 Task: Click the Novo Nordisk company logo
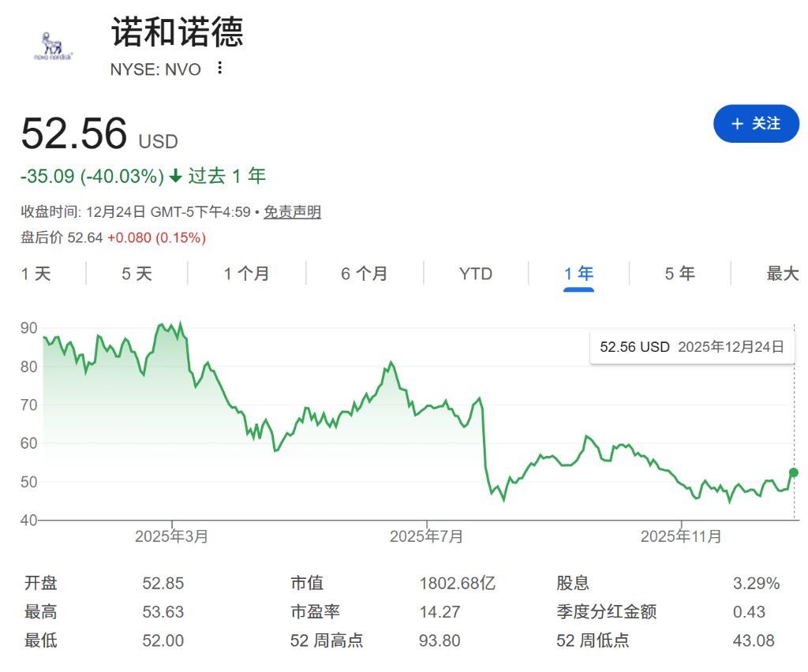pyautogui.click(x=53, y=47)
